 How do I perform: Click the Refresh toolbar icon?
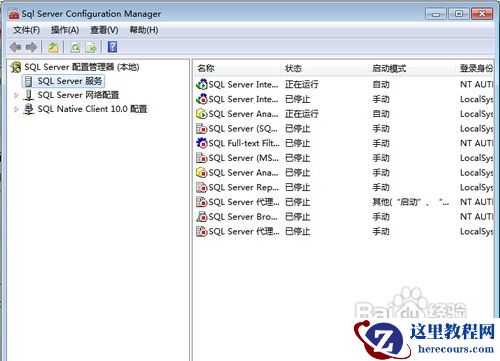(x=75, y=47)
